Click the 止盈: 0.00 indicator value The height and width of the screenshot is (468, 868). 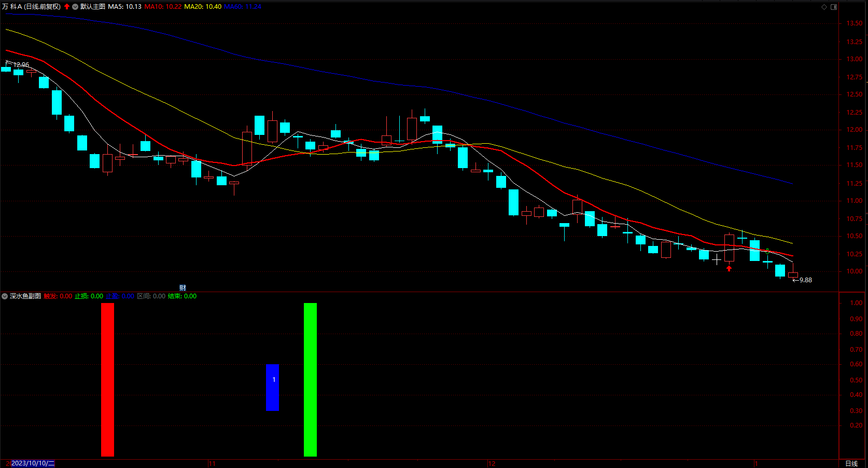(120, 296)
